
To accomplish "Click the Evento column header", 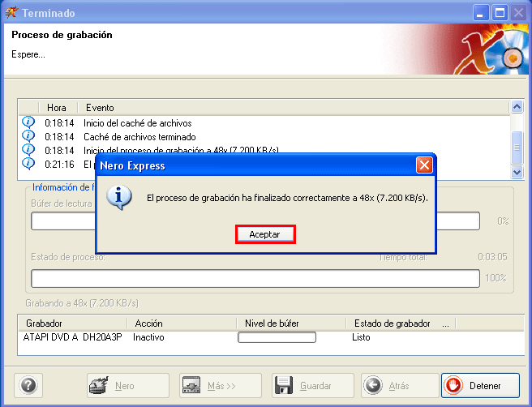I will (x=294, y=108).
